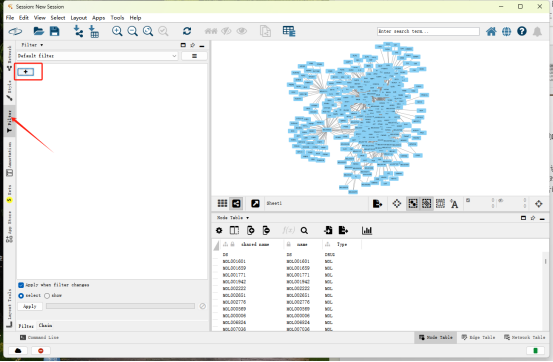The image size is (553, 362).
Task: Focus the search term input field
Action: [428, 31]
